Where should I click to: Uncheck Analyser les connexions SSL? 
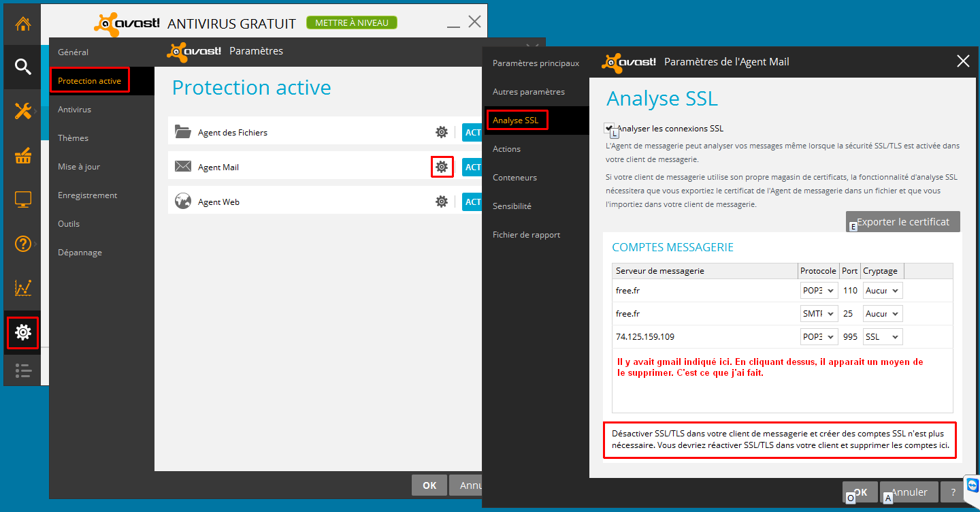click(609, 127)
